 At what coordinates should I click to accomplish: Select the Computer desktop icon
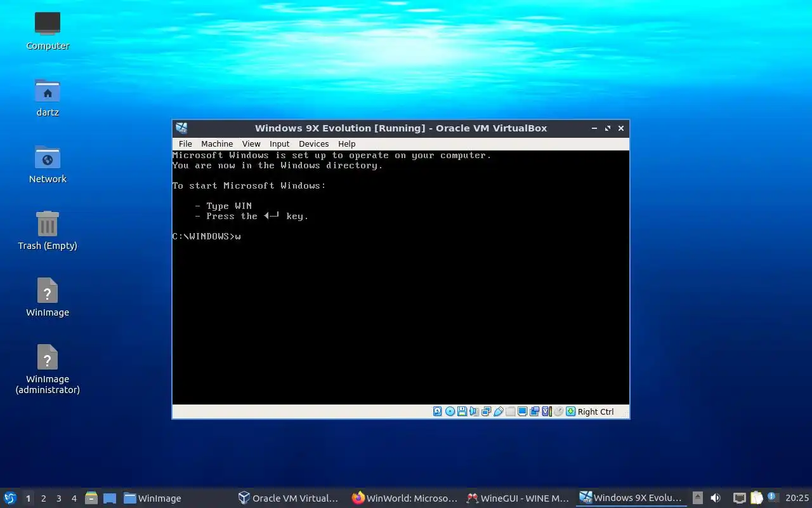tap(48, 30)
